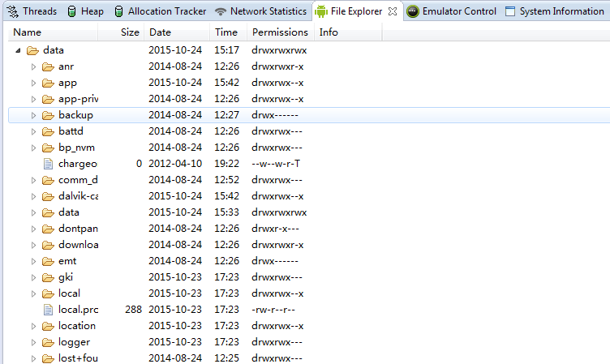This screenshot has height=364, width=610.
Task: Click the -rw-r--r-- permissions text
Action: click(x=273, y=310)
